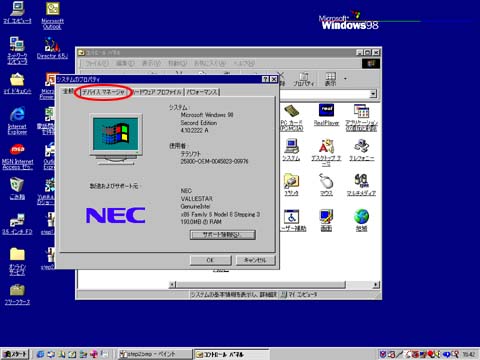The width and height of the screenshot is (480, 360).
Task: Select the Online Services folder on desktop
Action: (17, 261)
